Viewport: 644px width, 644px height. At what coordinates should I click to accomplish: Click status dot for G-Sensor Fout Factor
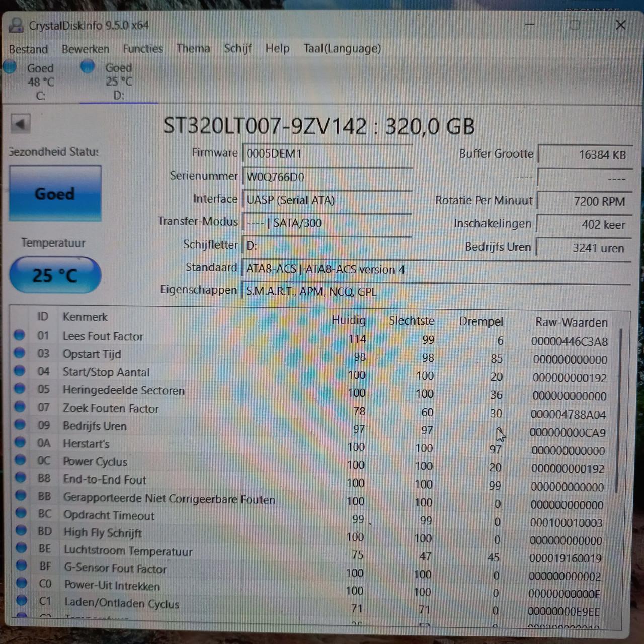[x=21, y=565]
